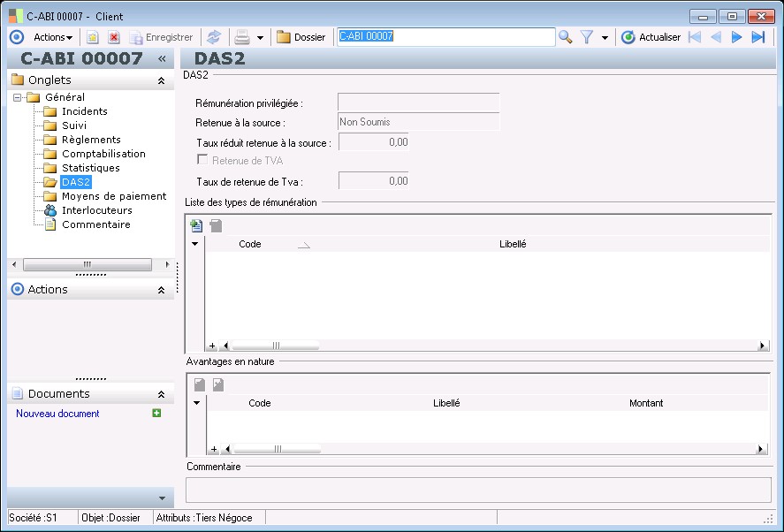Click the Commentaire text field
This screenshot has width=784, height=532.
pos(477,490)
